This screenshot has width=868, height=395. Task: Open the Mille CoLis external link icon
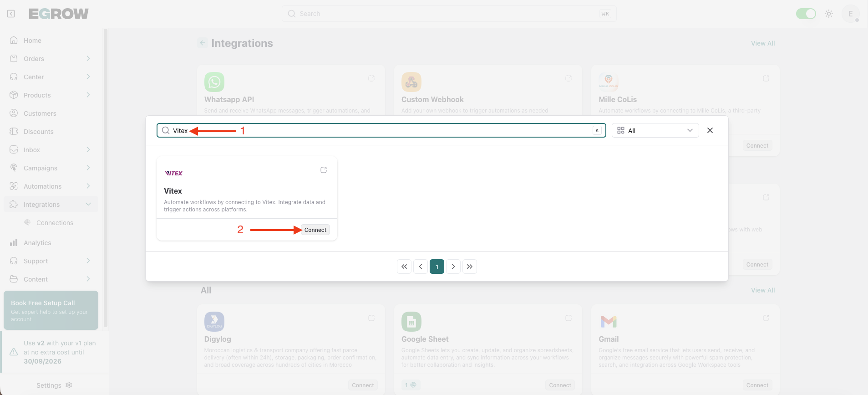pos(766,78)
